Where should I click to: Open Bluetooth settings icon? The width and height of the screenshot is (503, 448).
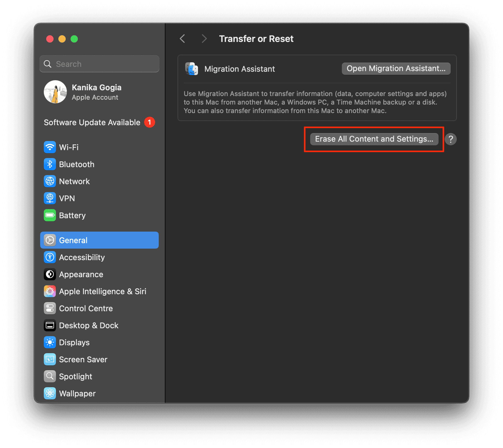50,164
